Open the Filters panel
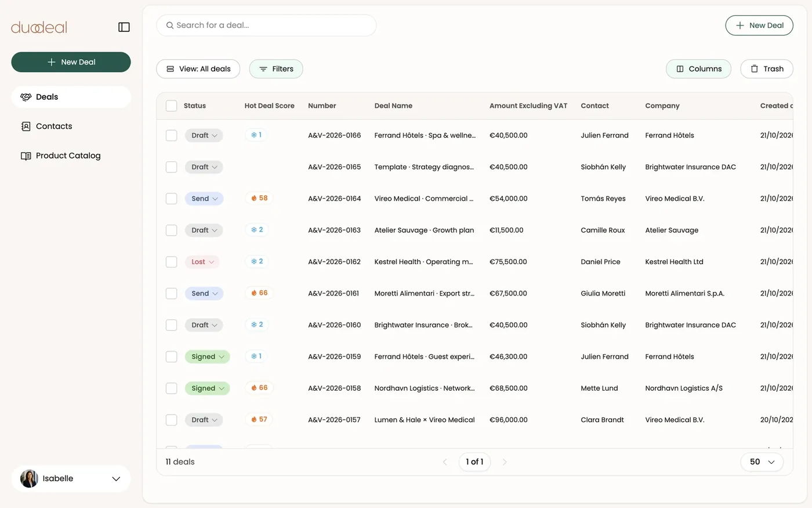Image resolution: width=812 pixels, height=508 pixels. tap(276, 69)
